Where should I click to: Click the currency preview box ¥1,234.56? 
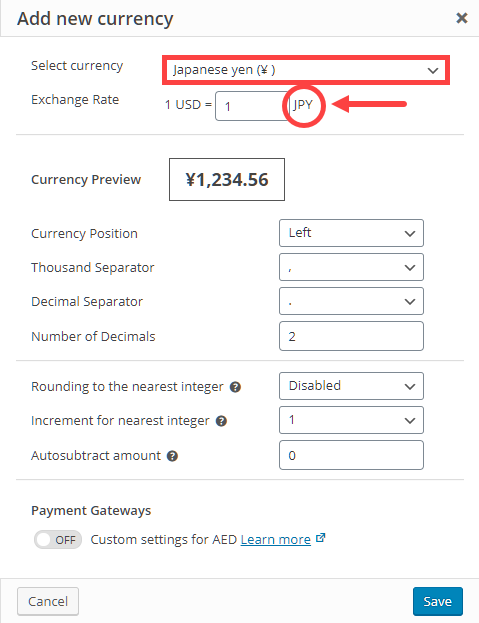click(227, 180)
